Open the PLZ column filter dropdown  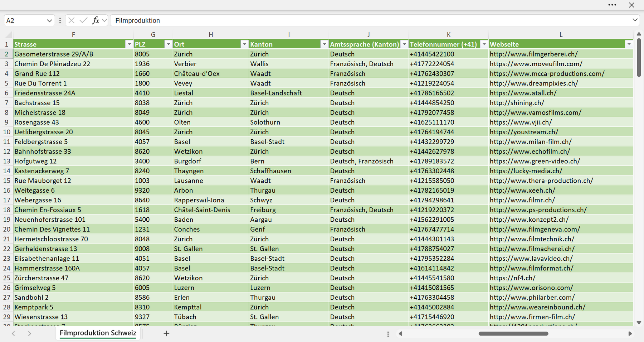click(x=168, y=44)
